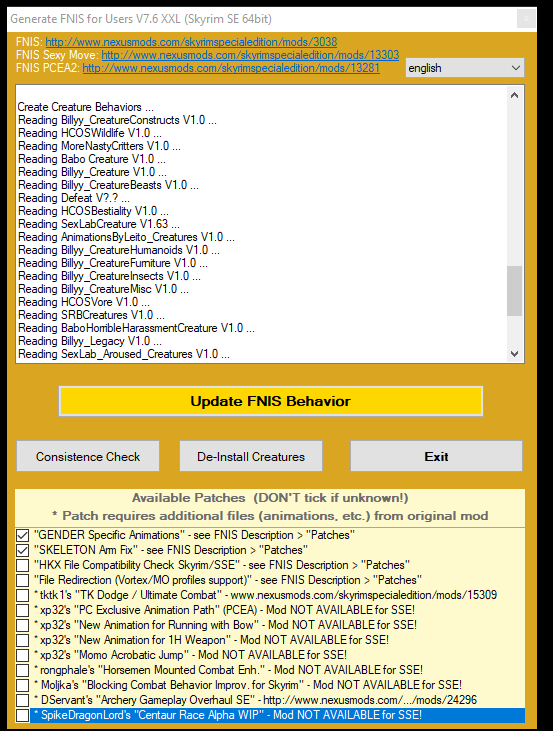Run the Consistence Check
This screenshot has height=731, width=553.
(x=88, y=456)
